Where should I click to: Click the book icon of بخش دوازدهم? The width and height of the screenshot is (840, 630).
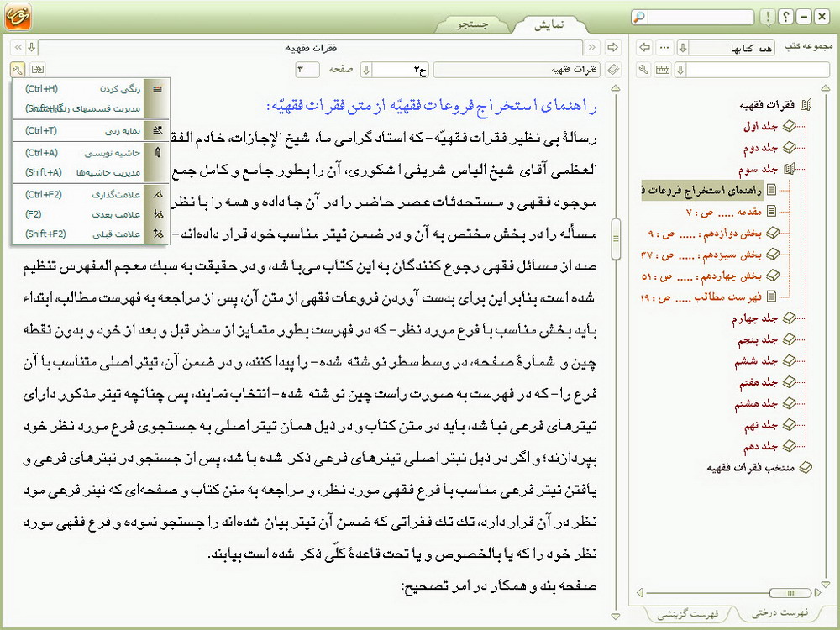coord(773,233)
